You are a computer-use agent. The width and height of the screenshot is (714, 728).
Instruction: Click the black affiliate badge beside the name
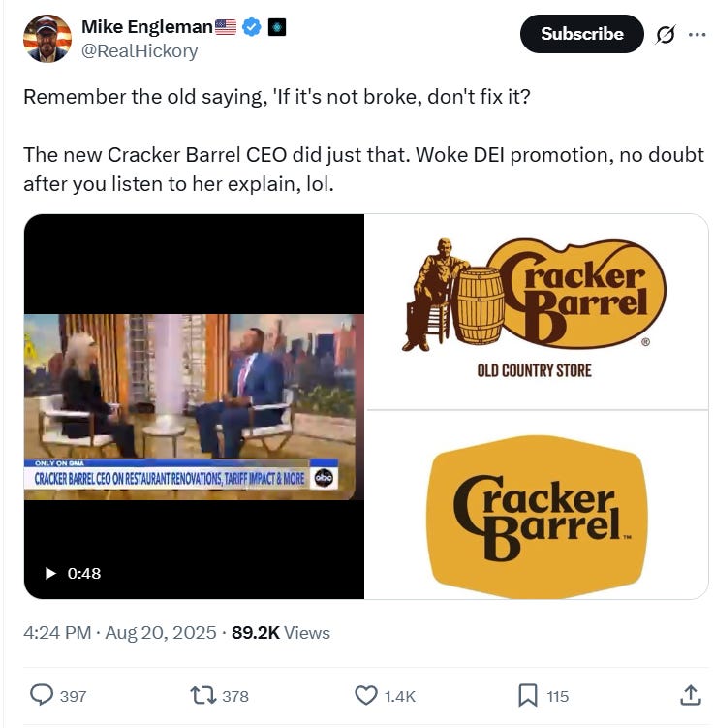(277, 27)
